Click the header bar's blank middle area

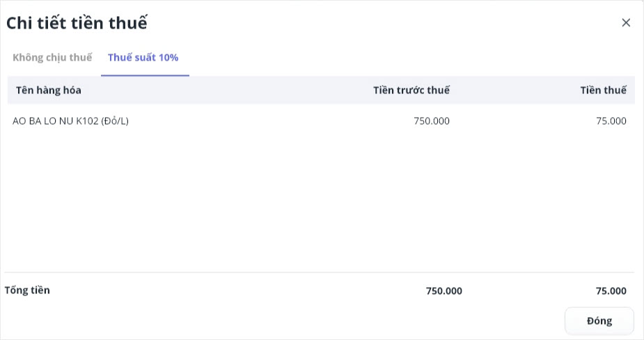pyautogui.click(x=230, y=90)
